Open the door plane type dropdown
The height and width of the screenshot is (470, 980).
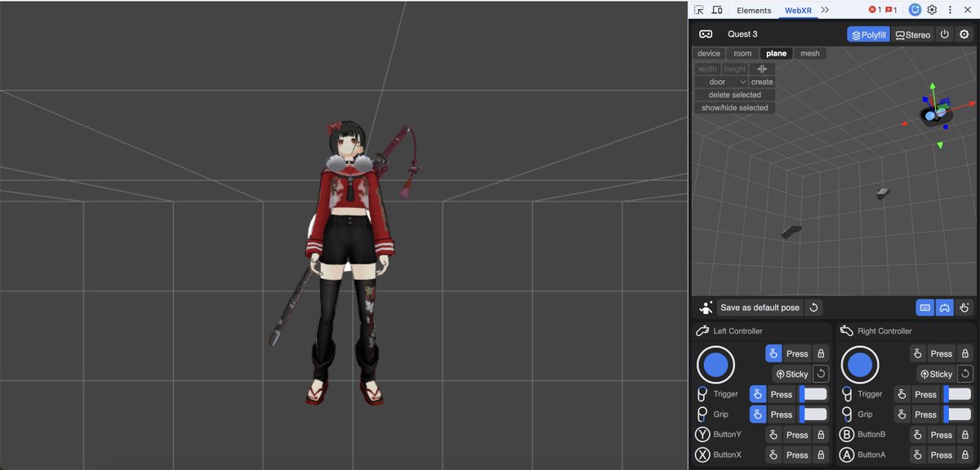click(722, 82)
